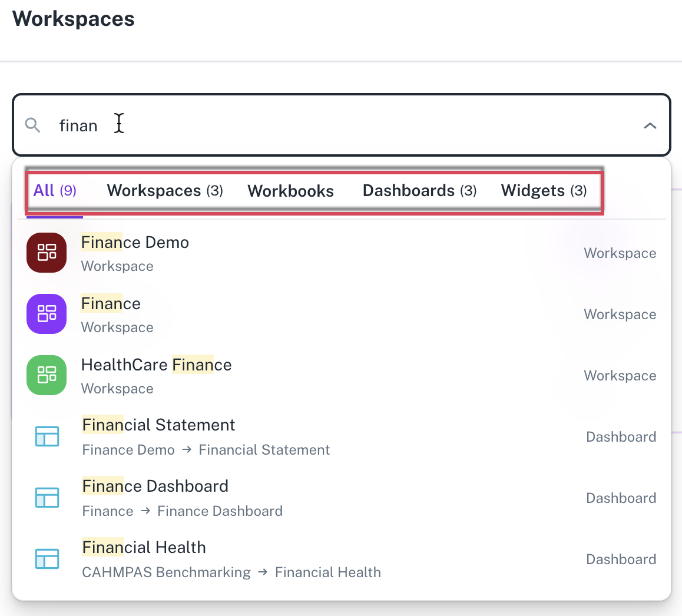Image resolution: width=682 pixels, height=616 pixels.
Task: Click path text Finance → Finance Dashboard
Action: pyautogui.click(x=183, y=511)
